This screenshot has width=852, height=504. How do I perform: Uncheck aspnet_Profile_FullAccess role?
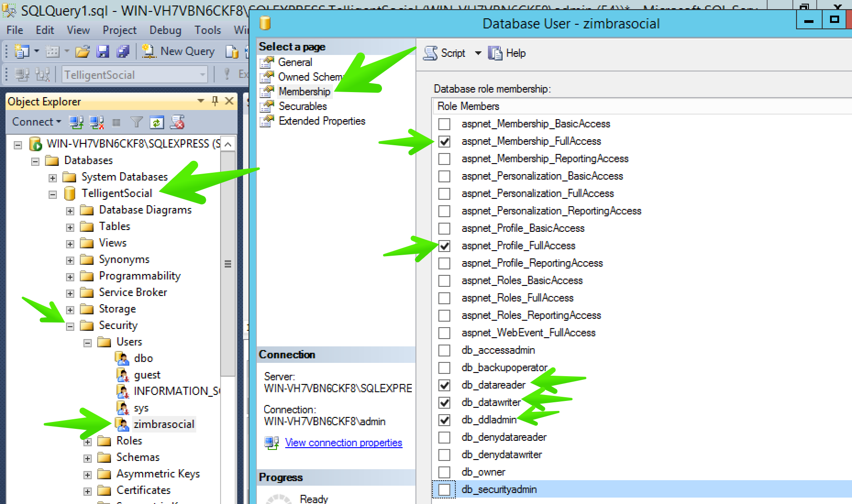(444, 246)
